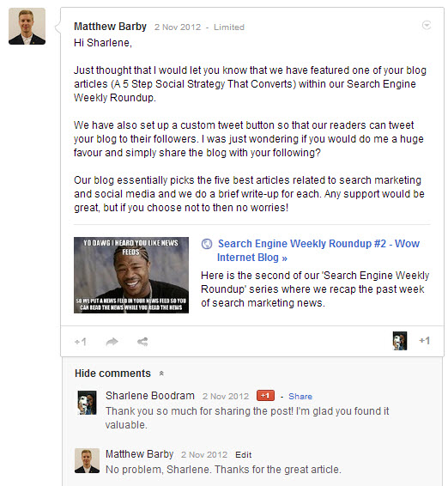
Task: Click the chevron next to Hide comments
Action: pyautogui.click(x=161, y=374)
